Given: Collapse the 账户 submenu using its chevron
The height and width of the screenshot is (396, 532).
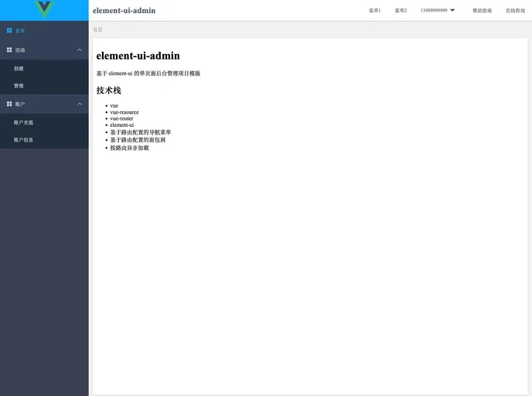Looking at the screenshot, I should (x=80, y=104).
